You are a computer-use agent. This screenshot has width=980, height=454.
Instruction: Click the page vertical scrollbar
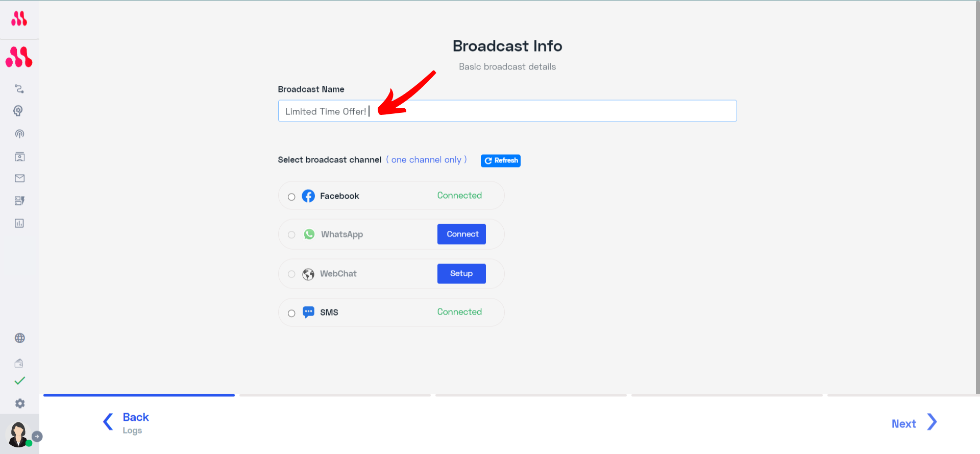pyautogui.click(x=978, y=197)
